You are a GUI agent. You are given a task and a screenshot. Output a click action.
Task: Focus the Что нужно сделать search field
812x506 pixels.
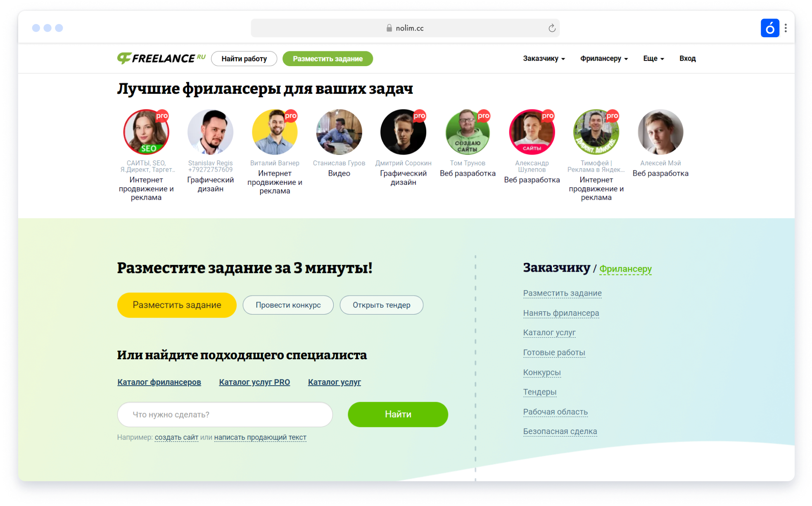pyautogui.click(x=225, y=414)
